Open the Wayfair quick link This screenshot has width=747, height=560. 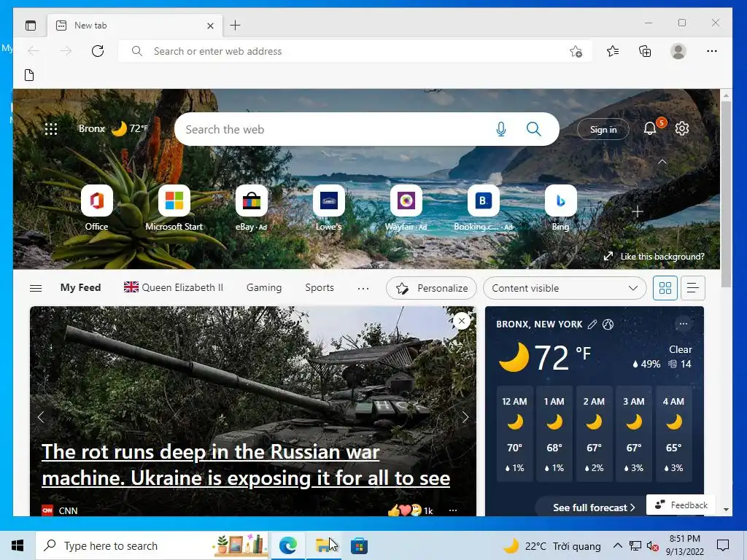(x=406, y=208)
